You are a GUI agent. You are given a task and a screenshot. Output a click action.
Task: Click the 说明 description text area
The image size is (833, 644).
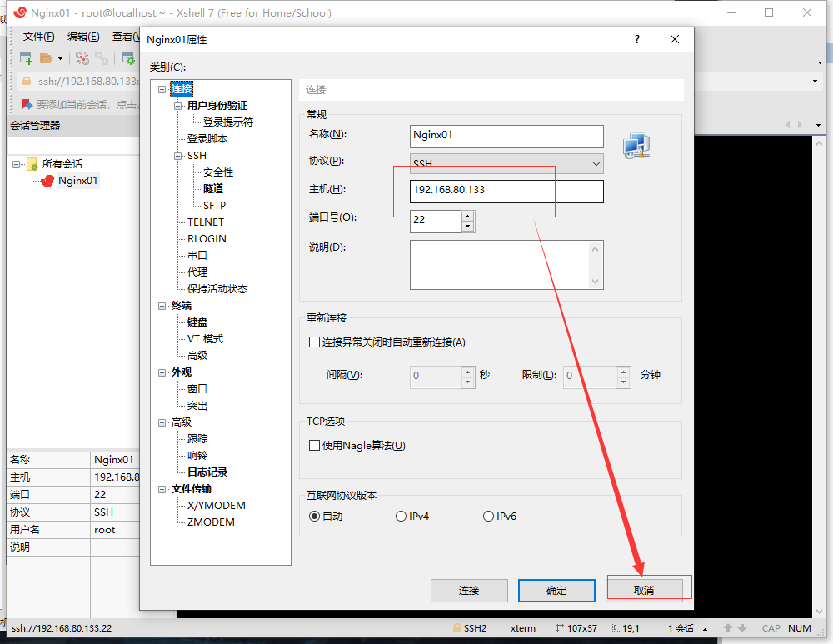(x=500, y=265)
